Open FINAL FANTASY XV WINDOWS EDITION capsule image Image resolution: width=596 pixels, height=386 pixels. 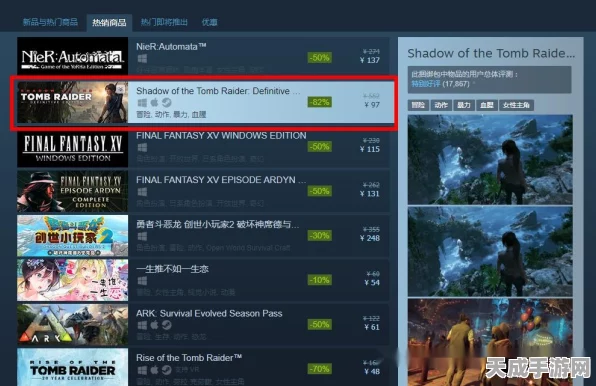(x=73, y=147)
